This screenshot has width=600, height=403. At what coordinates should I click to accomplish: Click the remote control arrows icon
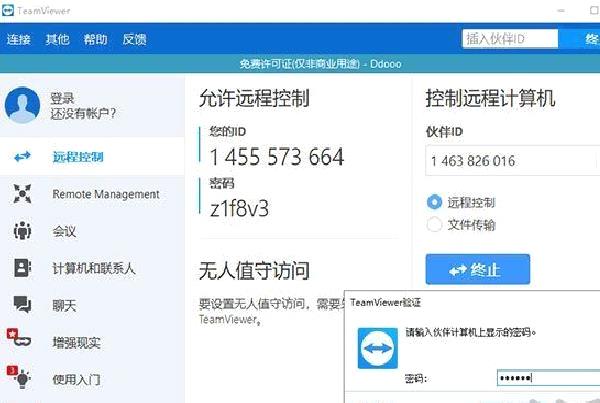[x=22, y=157]
